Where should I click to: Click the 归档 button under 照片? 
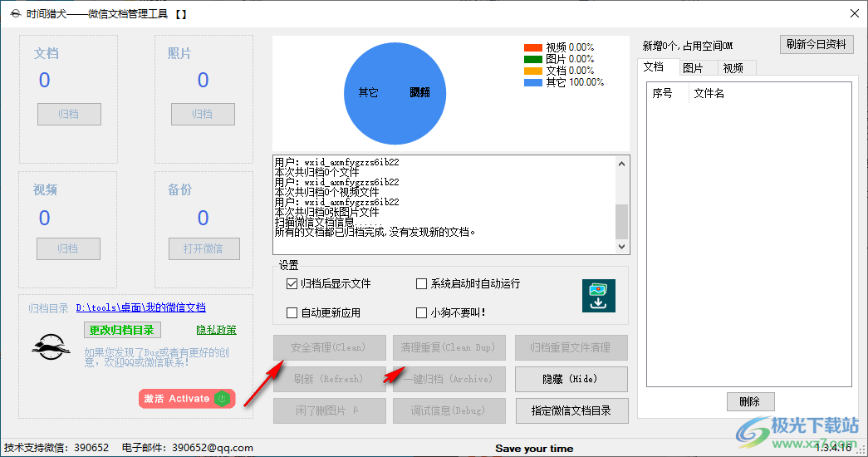pyautogui.click(x=203, y=114)
